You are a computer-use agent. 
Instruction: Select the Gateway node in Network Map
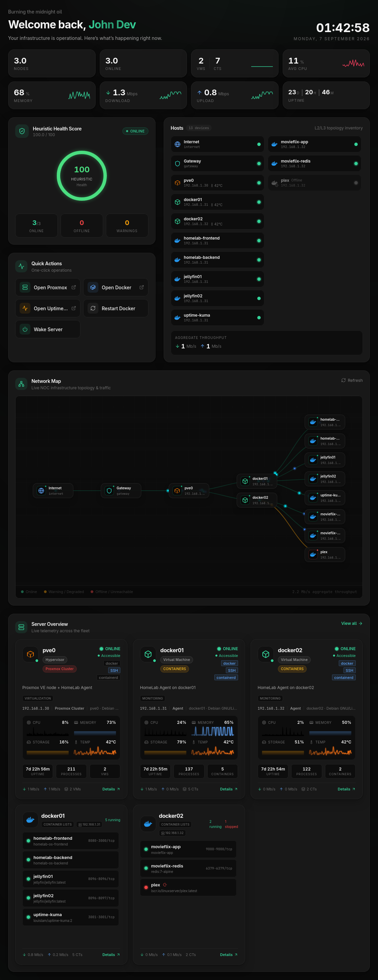[x=121, y=491]
